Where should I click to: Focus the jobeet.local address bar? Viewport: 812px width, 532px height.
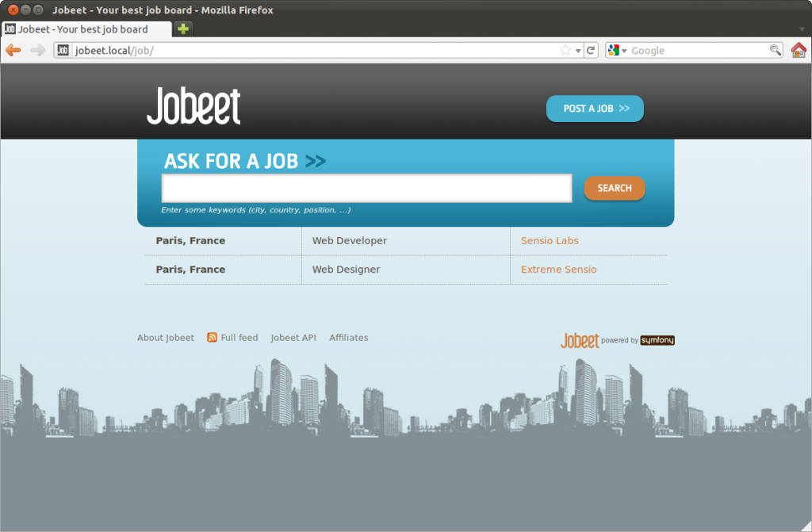coord(317,50)
